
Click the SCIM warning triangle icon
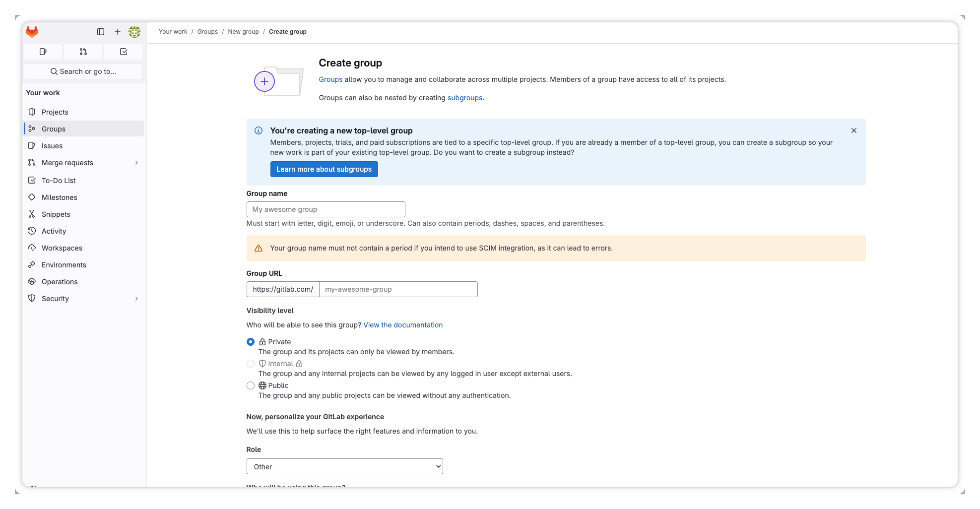[x=259, y=248]
